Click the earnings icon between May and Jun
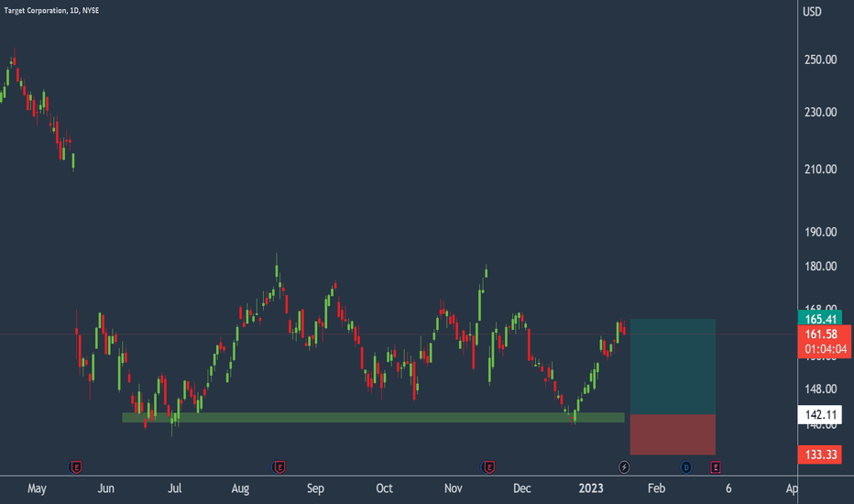The width and height of the screenshot is (854, 504). coord(76,467)
